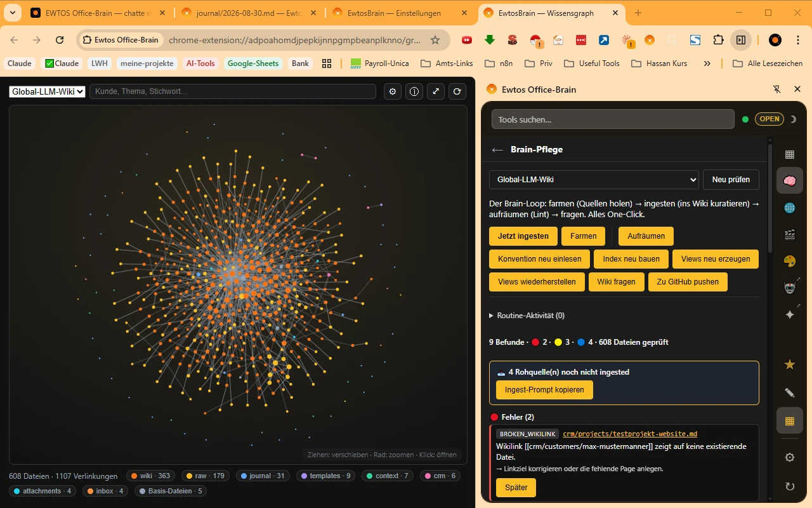
Task: Open Chrome tab search dropdown arrow
Action: point(13,13)
